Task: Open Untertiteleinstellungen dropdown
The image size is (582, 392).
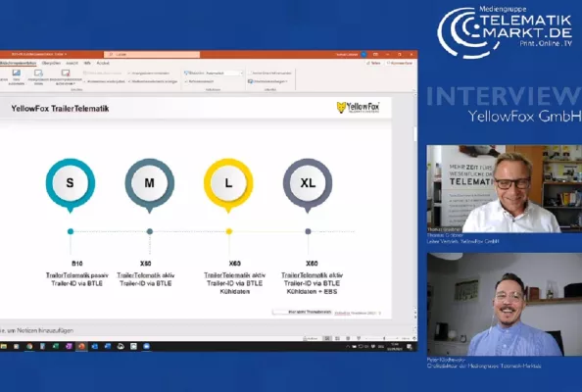Action: pyautogui.click(x=267, y=81)
